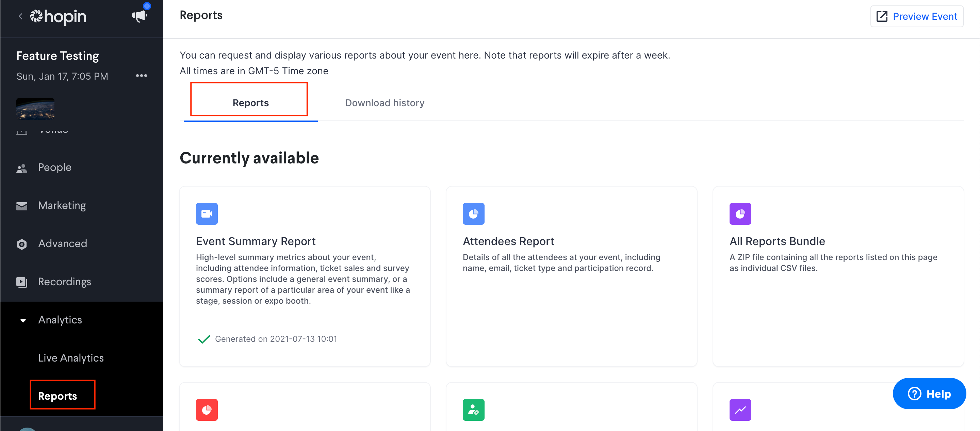This screenshot has height=431, width=980.
Task: Go to Marketing in the sidebar
Action: (x=62, y=206)
